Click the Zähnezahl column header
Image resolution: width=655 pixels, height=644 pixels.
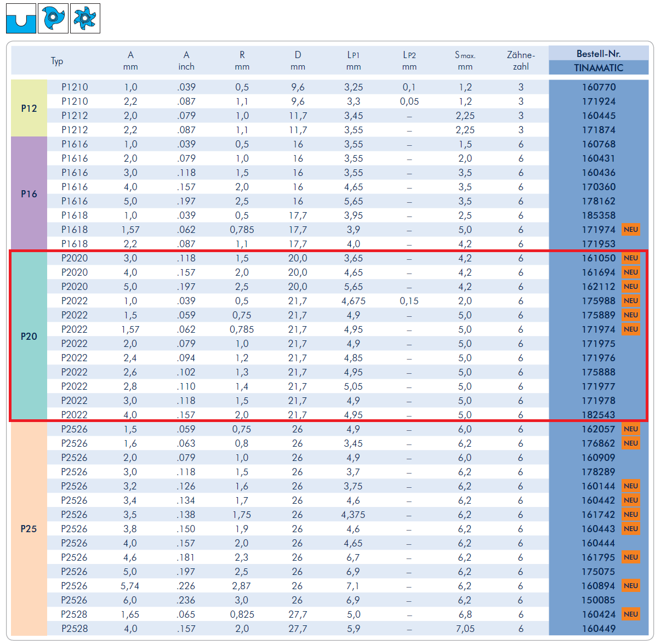(520, 60)
